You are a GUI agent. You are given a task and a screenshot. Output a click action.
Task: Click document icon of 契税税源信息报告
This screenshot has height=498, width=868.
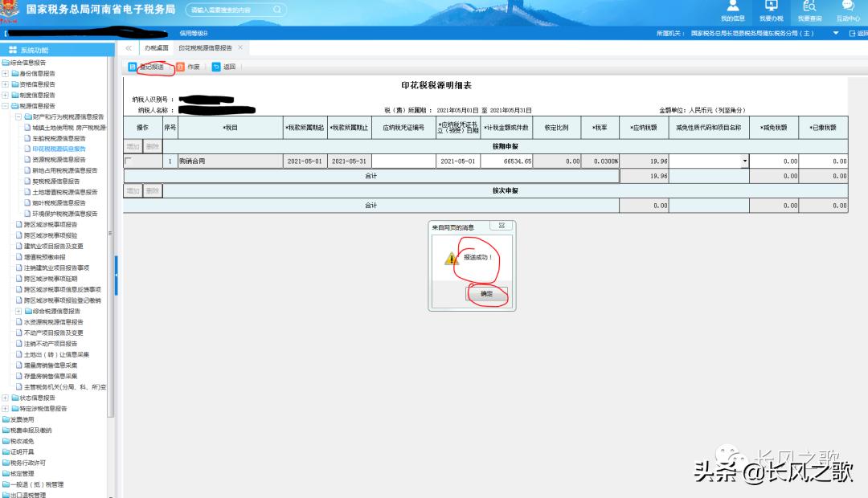[27, 181]
